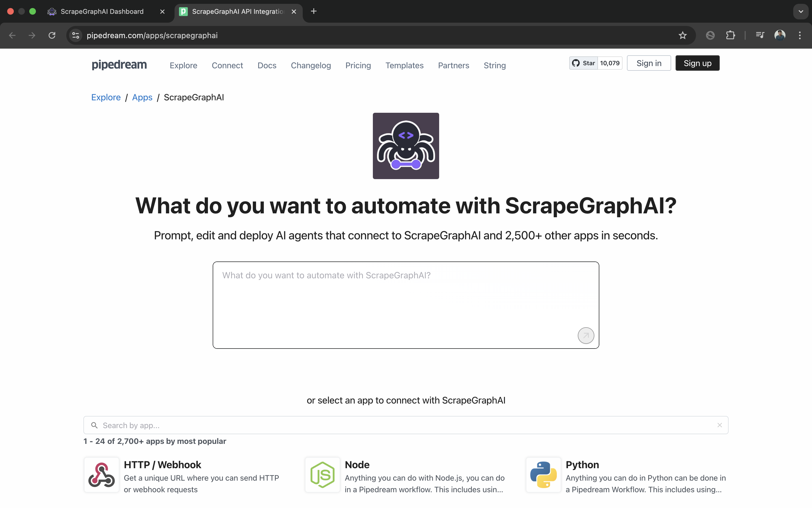Viewport: 812px width, 508px height.
Task: Click the HTTP / Webhook app icon
Action: pos(101,475)
